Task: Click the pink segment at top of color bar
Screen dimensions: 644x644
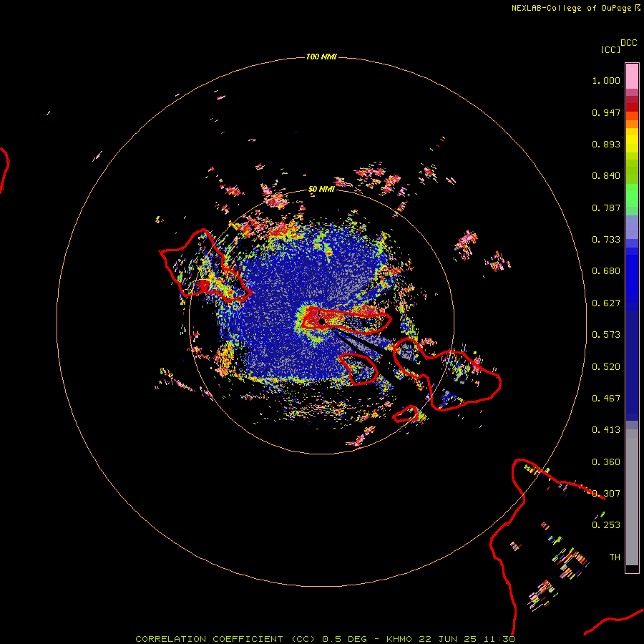Action: (632, 77)
